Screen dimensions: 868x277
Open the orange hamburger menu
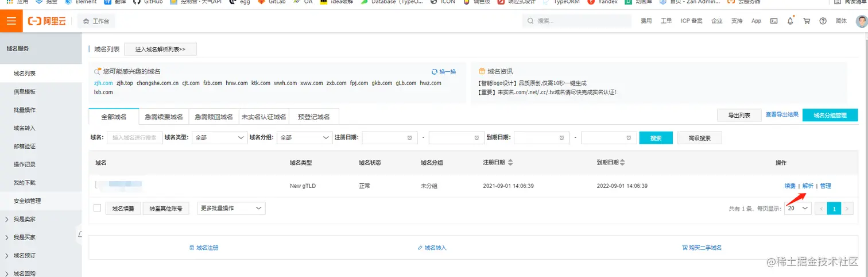(x=11, y=21)
